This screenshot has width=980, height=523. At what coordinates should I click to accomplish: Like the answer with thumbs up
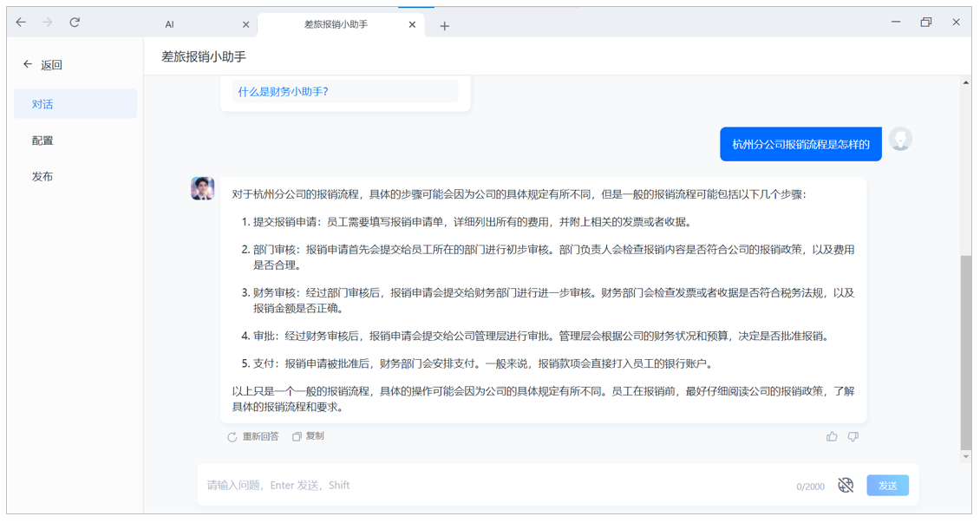[x=831, y=436]
